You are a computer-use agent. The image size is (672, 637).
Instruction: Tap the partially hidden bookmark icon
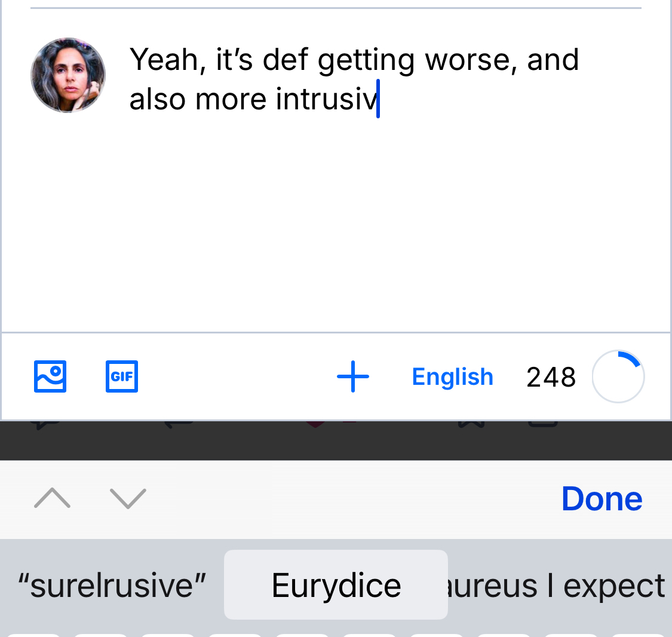tap(471, 425)
